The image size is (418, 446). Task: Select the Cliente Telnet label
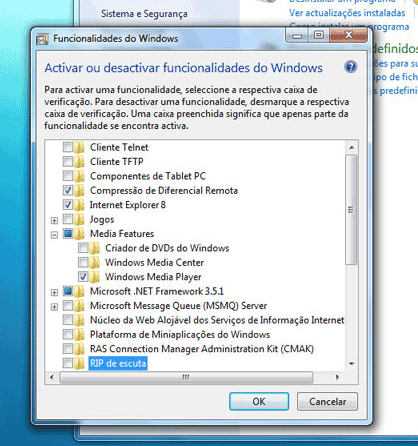click(x=119, y=147)
